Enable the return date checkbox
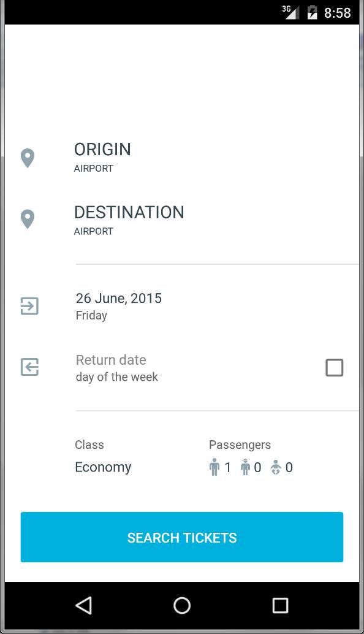The width and height of the screenshot is (364, 634). [335, 367]
